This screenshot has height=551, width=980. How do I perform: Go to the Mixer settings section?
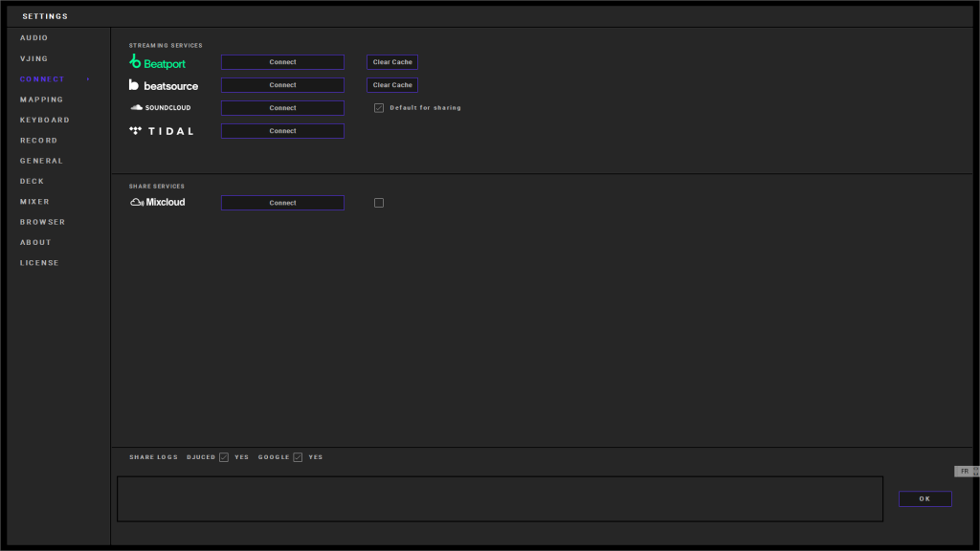click(x=35, y=202)
